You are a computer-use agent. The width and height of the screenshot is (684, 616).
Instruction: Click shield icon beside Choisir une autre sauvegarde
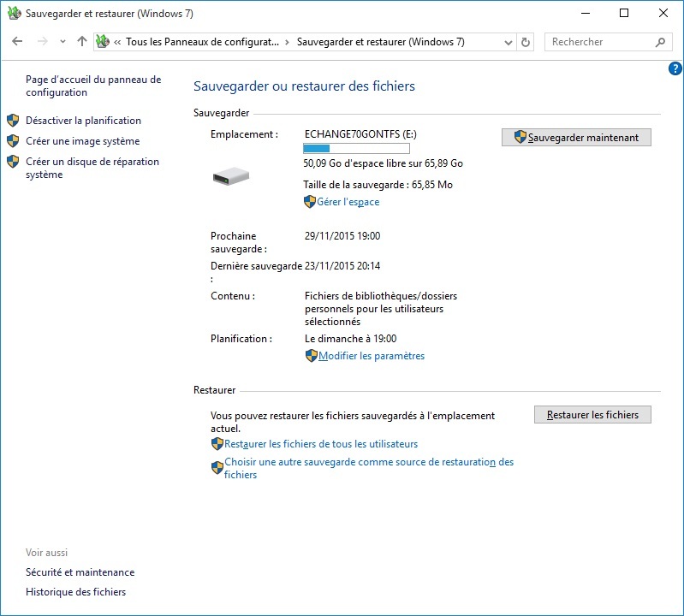(217, 468)
